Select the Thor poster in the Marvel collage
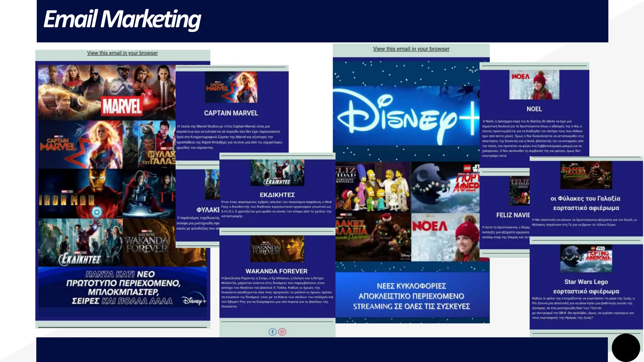The width and height of the screenshot is (644, 362). pos(149,194)
